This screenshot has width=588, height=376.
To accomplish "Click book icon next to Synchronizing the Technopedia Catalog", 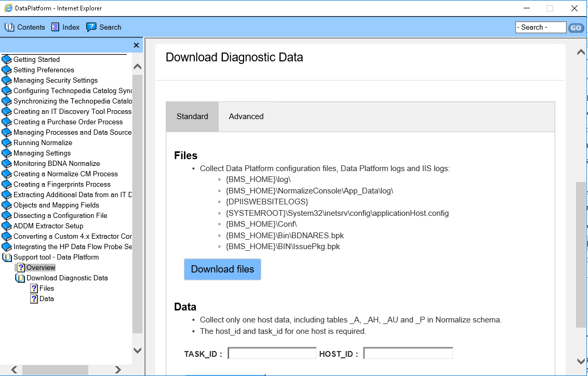I will click(x=7, y=101).
